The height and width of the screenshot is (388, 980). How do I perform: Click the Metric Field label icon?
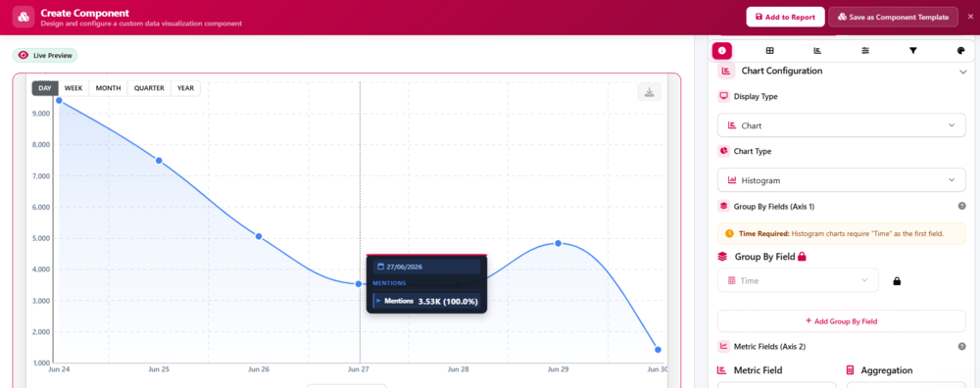(x=723, y=370)
